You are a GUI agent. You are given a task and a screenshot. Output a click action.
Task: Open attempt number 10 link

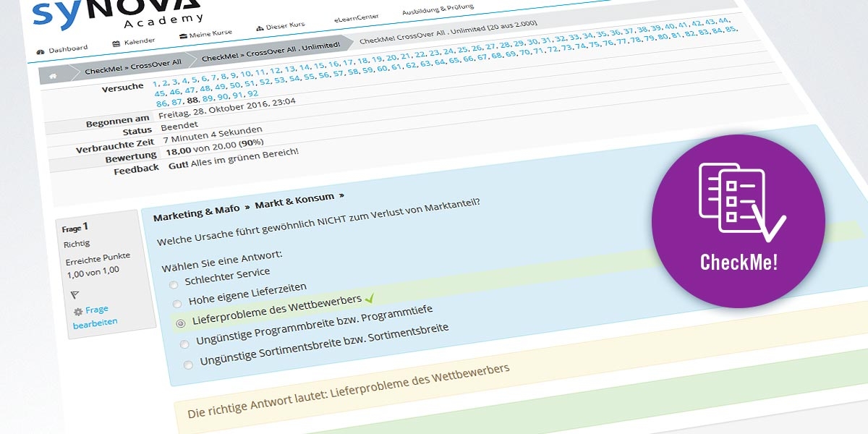pyautogui.click(x=246, y=74)
